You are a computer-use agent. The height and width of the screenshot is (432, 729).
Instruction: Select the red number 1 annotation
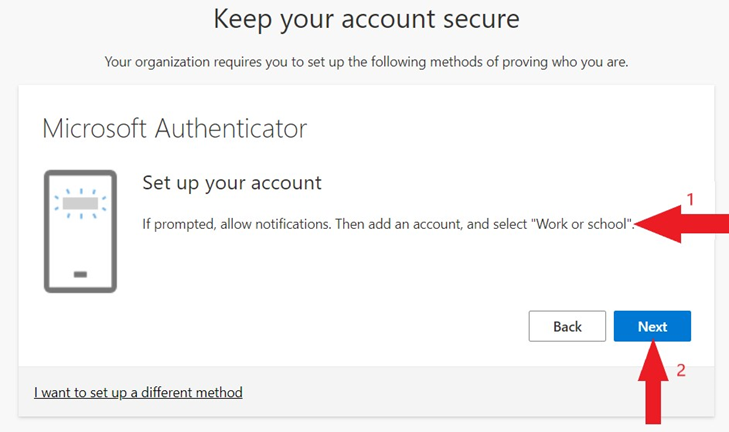click(690, 199)
